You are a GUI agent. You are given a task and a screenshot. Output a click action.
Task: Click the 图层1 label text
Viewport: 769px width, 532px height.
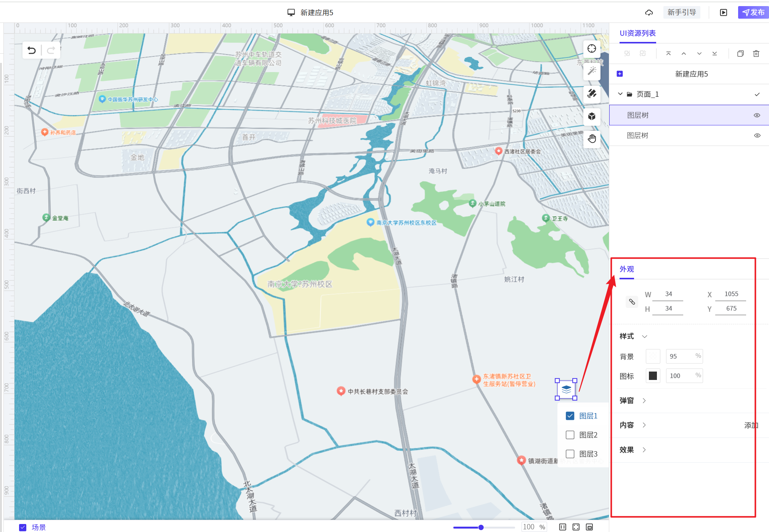point(588,416)
